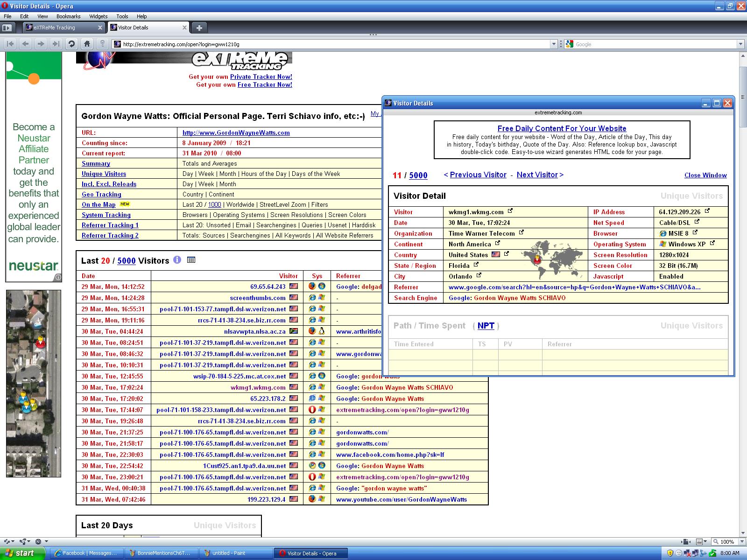Open external link icon beside Windows XP
The width and height of the screenshot is (747, 560).
pyautogui.click(x=712, y=243)
